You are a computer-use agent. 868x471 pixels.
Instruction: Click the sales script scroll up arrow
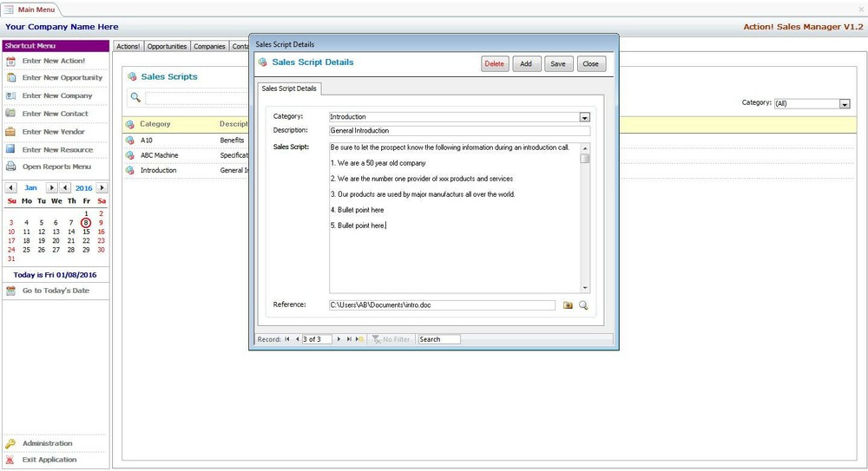point(584,148)
